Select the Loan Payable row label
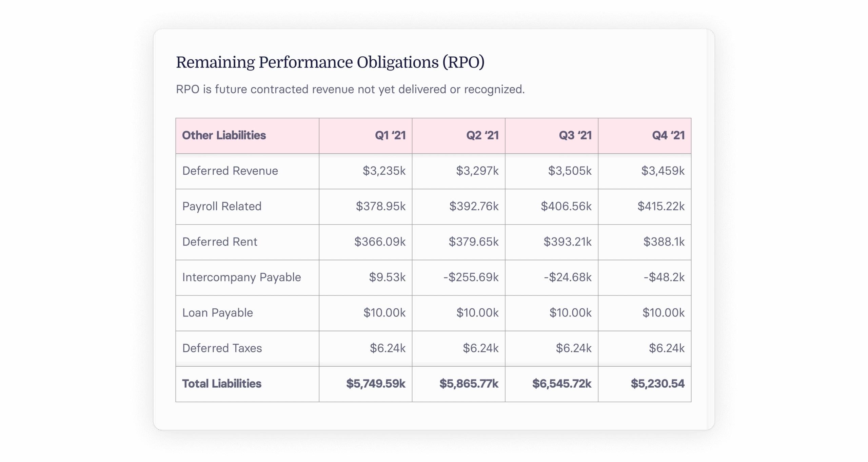Image resolution: width=868 pixels, height=462 pixels. point(217,313)
